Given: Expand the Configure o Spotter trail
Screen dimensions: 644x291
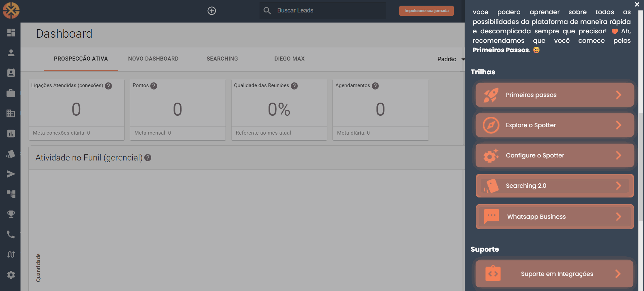Looking at the screenshot, I should 555,155.
